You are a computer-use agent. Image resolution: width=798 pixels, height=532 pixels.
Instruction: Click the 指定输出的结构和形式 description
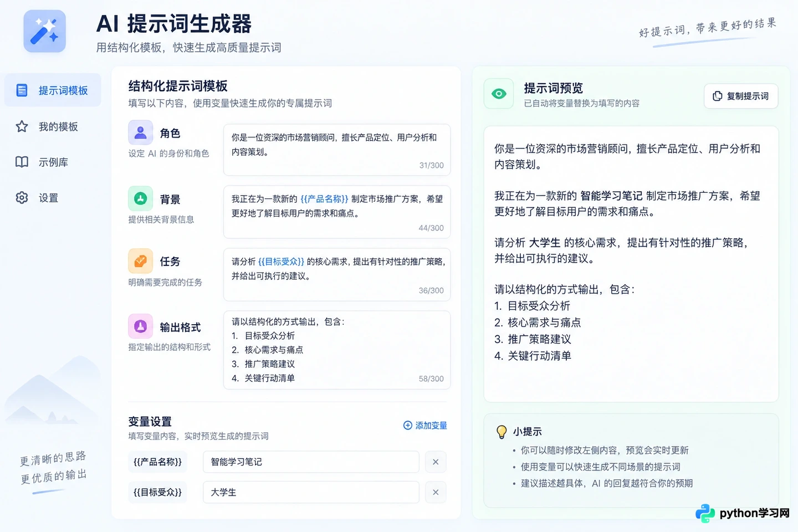click(170, 347)
